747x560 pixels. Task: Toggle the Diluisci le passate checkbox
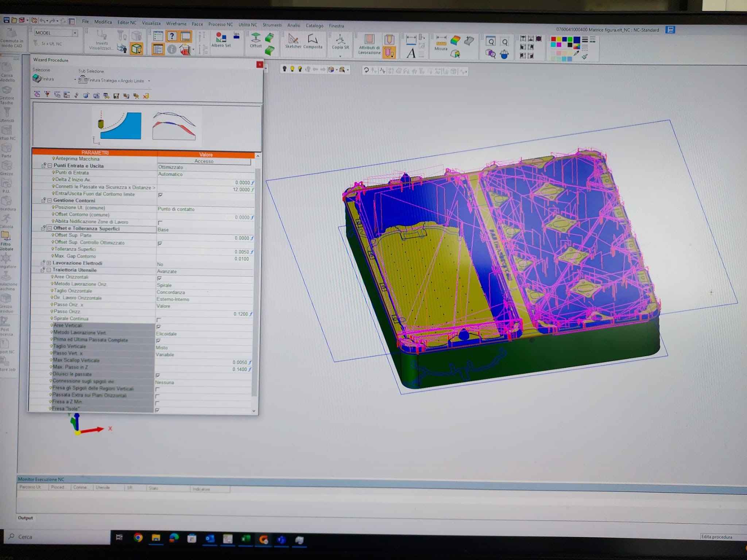tap(158, 375)
